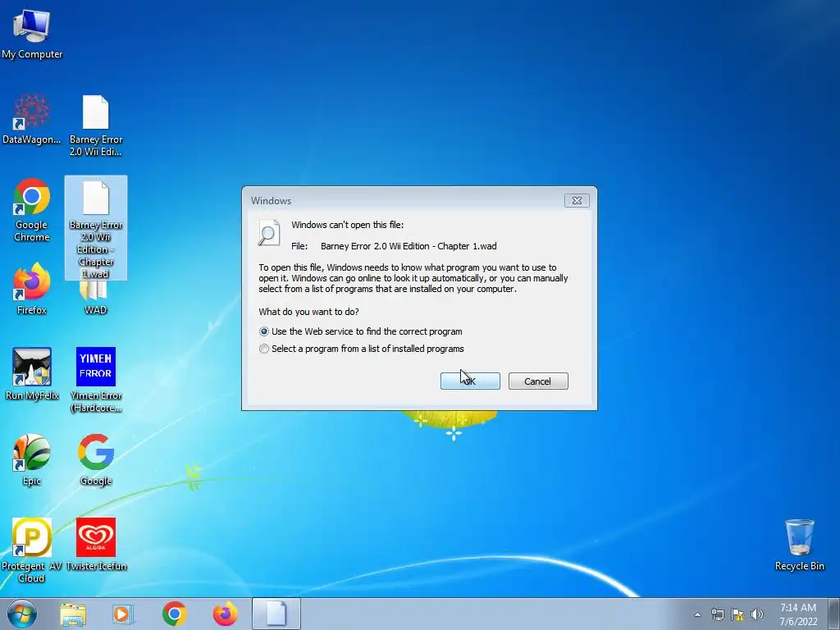
Task: Select the Twister Icefun desktop icon
Action: click(96, 545)
